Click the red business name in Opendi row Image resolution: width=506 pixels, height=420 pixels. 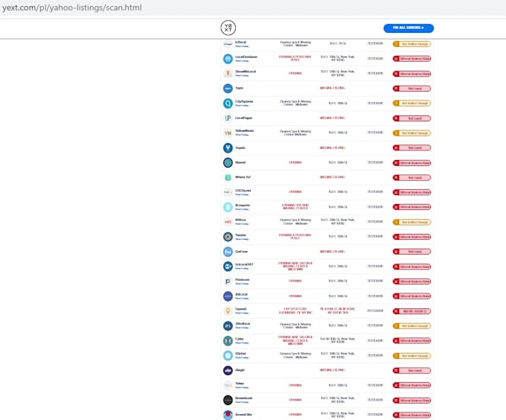[x=295, y=311]
